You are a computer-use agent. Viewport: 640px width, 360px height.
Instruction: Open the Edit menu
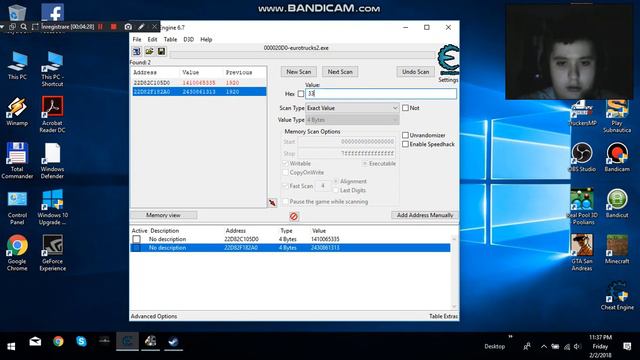(152, 40)
